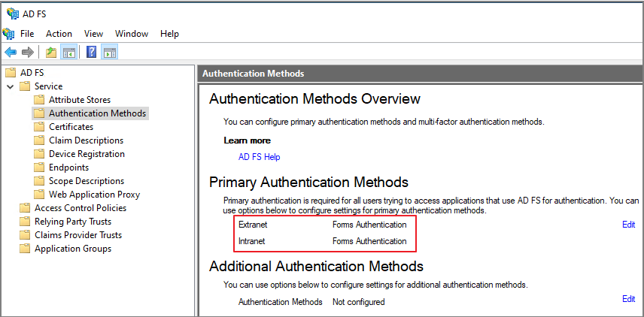Click the MMC system icon beside File menu
This screenshot has width=644, height=317.
(8, 34)
